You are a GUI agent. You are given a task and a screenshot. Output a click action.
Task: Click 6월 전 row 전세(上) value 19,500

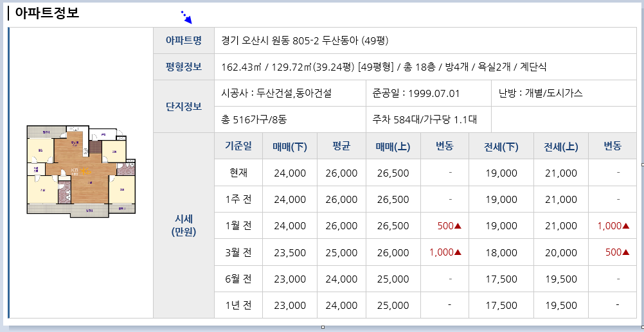tap(561, 279)
